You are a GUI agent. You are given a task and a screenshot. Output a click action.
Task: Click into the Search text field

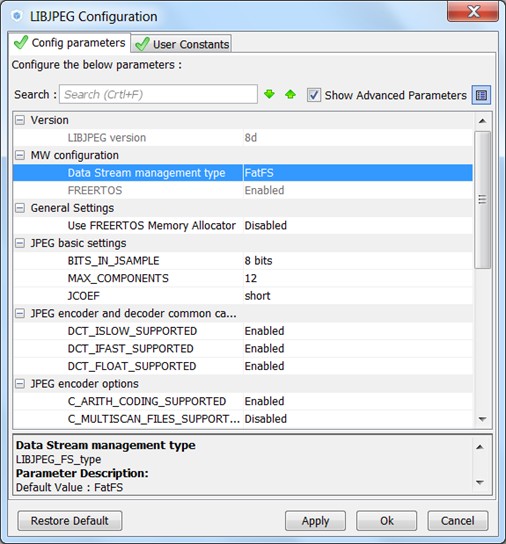pyautogui.click(x=158, y=94)
